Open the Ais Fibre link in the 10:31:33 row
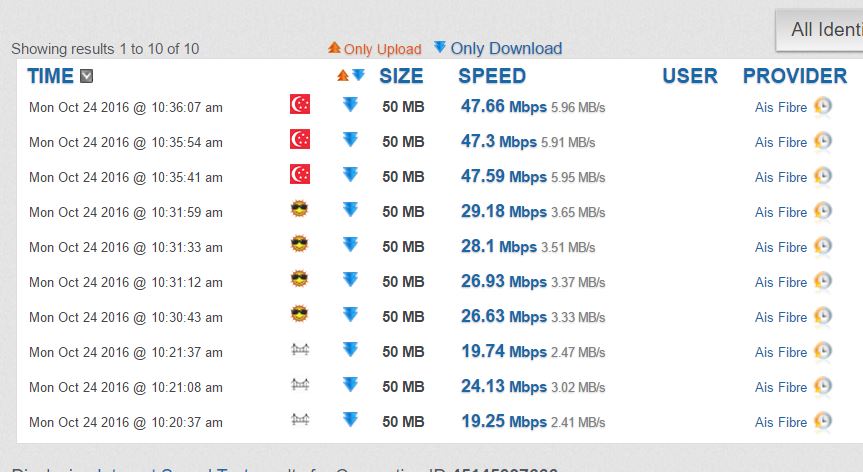 tap(780, 247)
